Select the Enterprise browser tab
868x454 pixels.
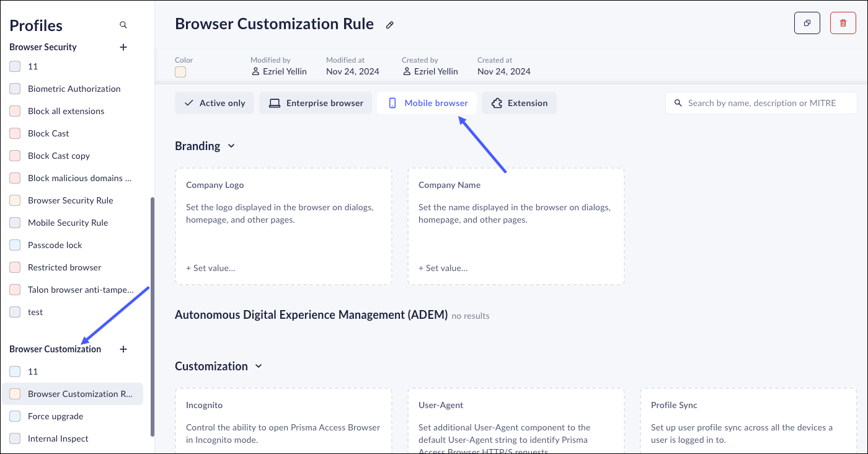point(316,103)
